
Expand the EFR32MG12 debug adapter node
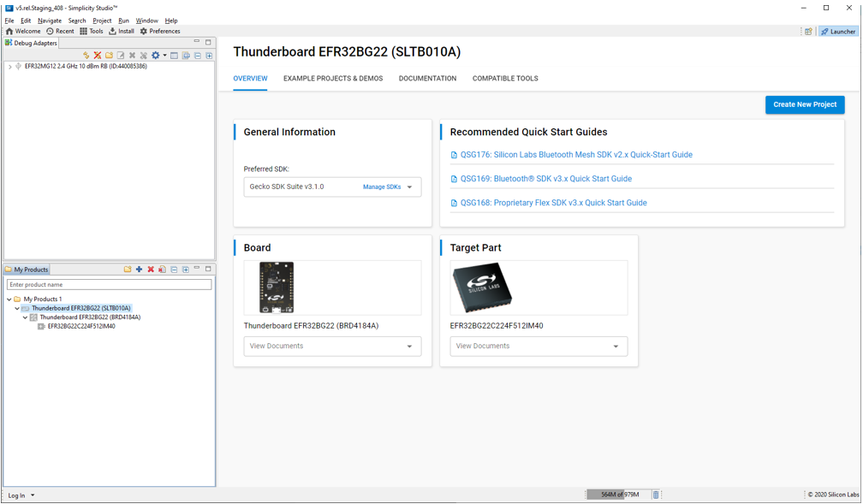10,67
